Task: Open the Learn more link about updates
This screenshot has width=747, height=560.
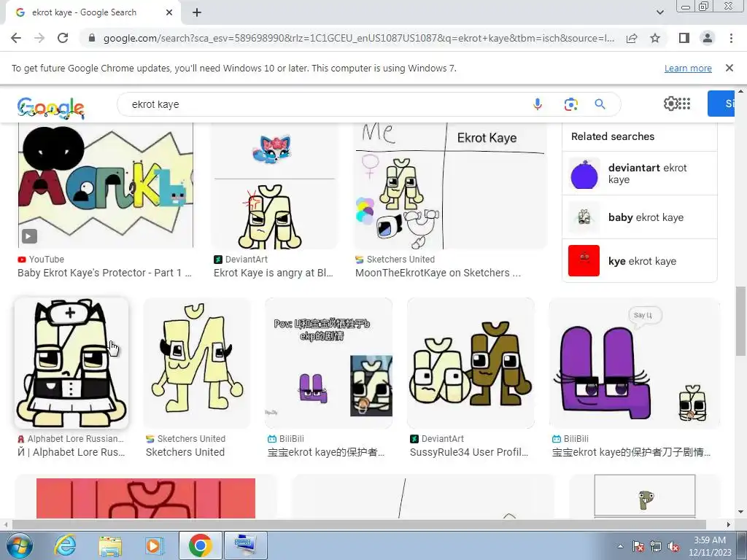Action: click(688, 68)
